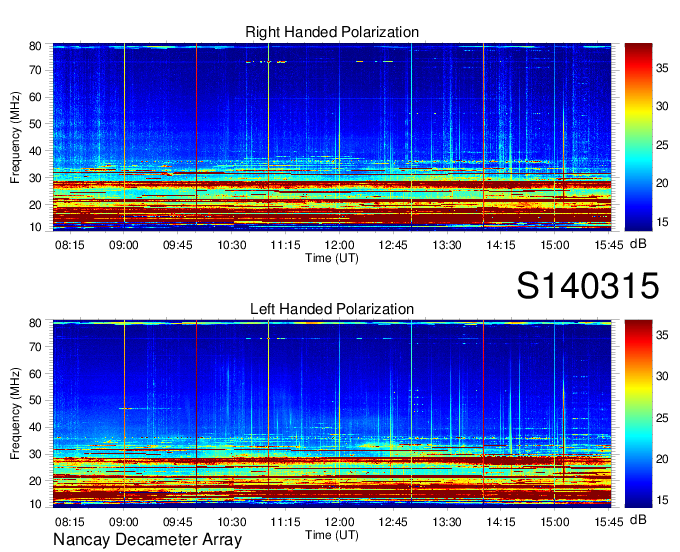Click the 13:30 time tick under Right Handed plot
680x552 pixels.
pyautogui.click(x=447, y=245)
